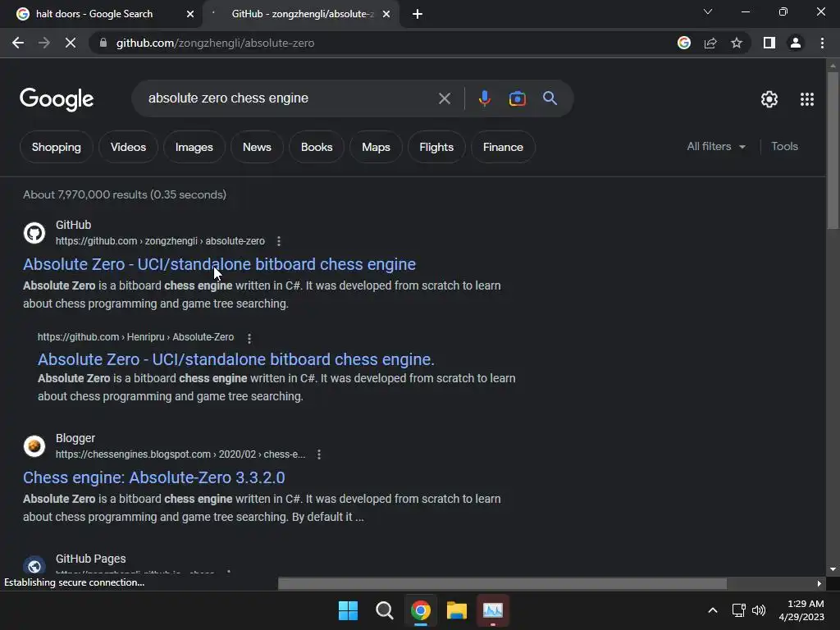Viewport: 840px width, 630px height.
Task: Click the forward navigation arrow
Action: point(44,43)
